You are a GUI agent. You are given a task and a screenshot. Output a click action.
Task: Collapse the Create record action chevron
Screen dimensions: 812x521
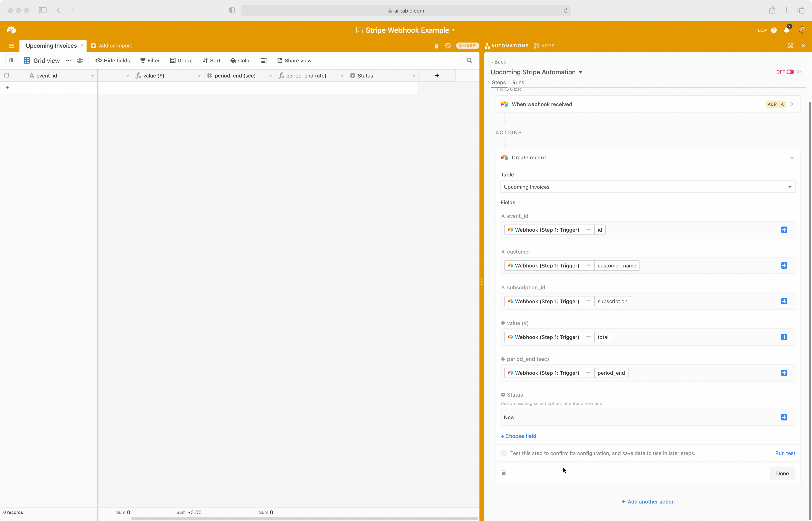coord(792,158)
